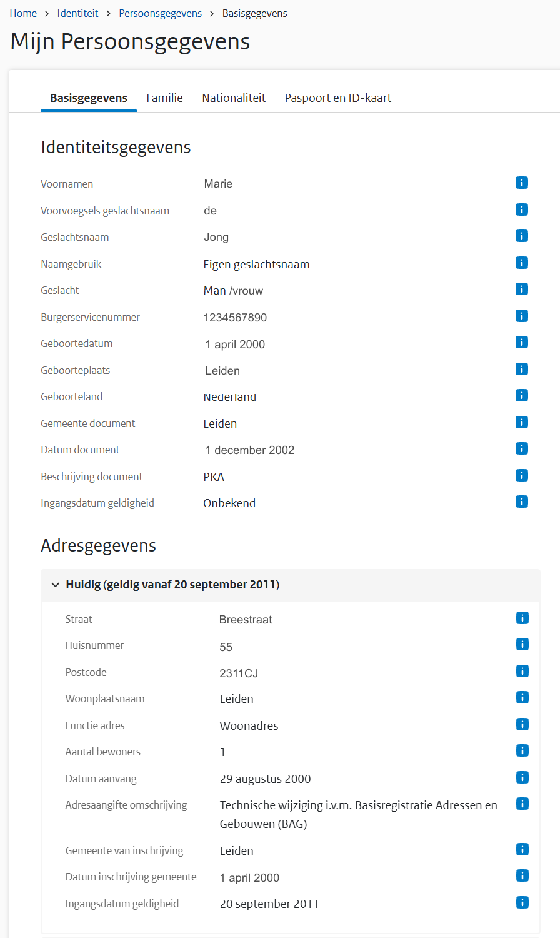
Task: Show info for Aantal bewoners
Action: (x=522, y=750)
